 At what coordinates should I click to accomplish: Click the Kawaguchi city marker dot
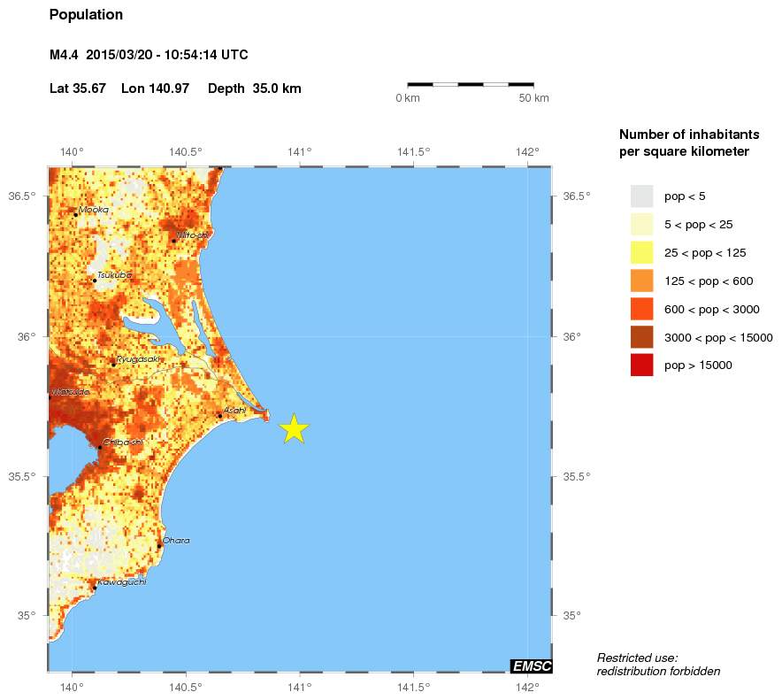tap(95, 588)
